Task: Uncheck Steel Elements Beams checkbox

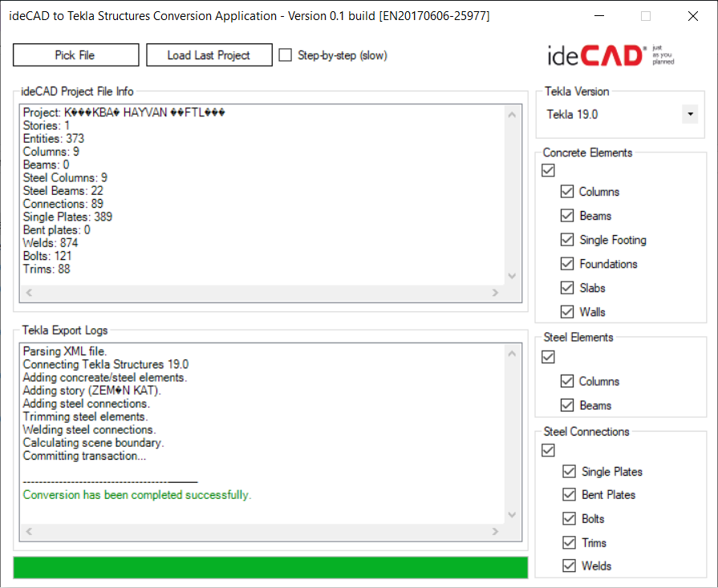Action: point(567,405)
